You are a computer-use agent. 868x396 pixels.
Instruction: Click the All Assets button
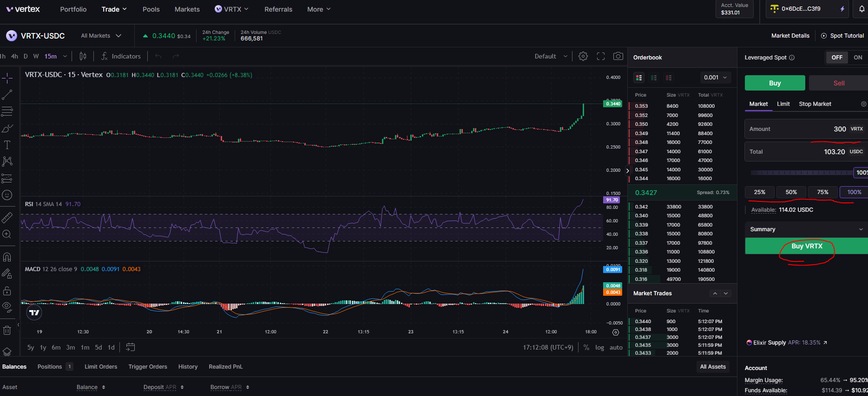tap(713, 367)
